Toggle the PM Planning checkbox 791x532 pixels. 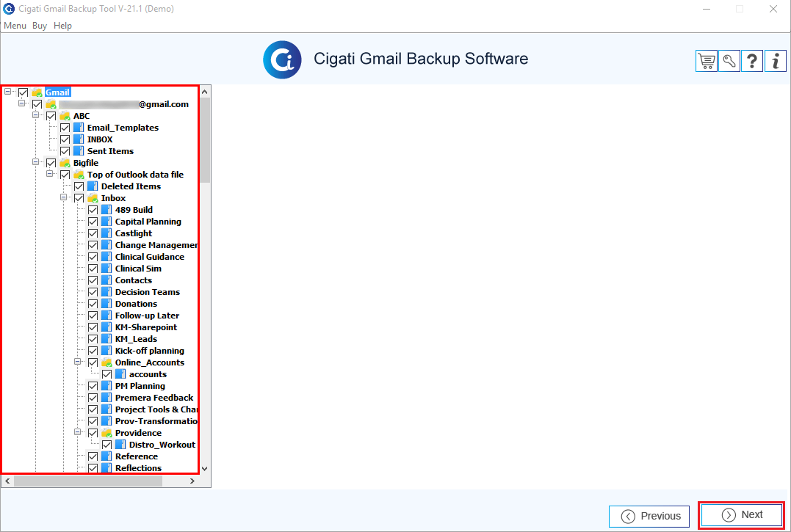pyautogui.click(x=93, y=386)
